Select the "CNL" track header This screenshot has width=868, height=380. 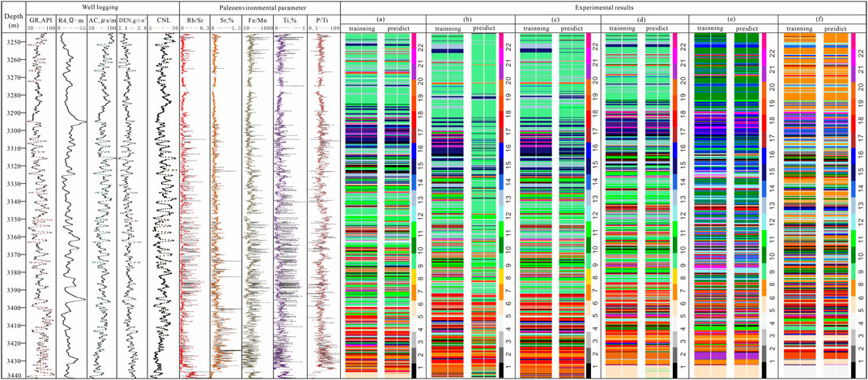[x=164, y=20]
